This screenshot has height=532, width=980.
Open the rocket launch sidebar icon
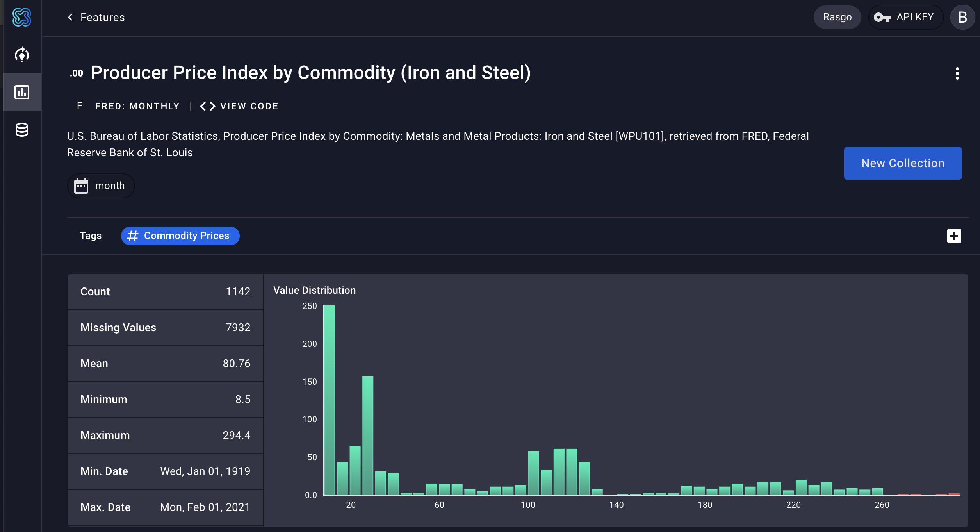click(22, 54)
